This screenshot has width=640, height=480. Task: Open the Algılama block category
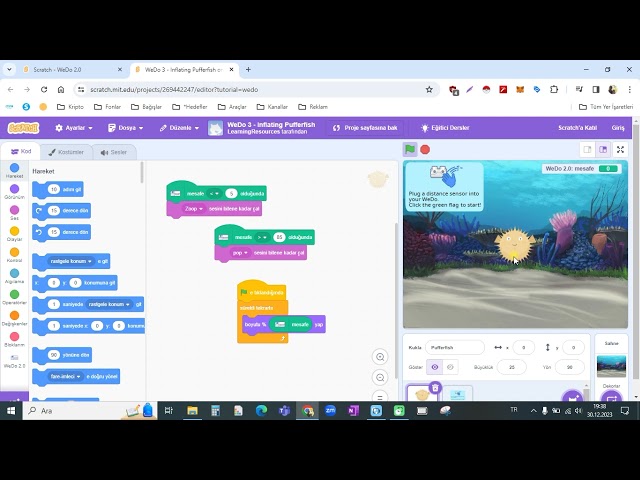14,276
